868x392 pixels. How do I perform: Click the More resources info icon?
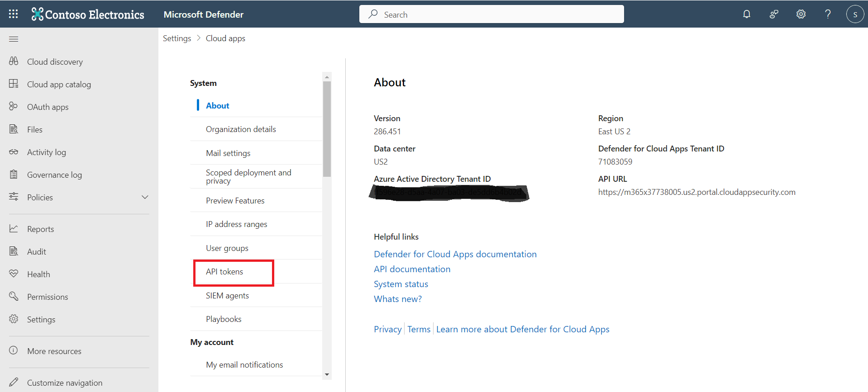coord(14,350)
